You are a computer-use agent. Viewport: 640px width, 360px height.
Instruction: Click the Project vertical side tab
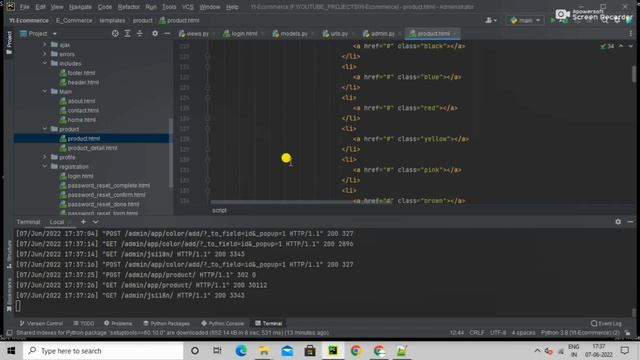[x=9, y=42]
